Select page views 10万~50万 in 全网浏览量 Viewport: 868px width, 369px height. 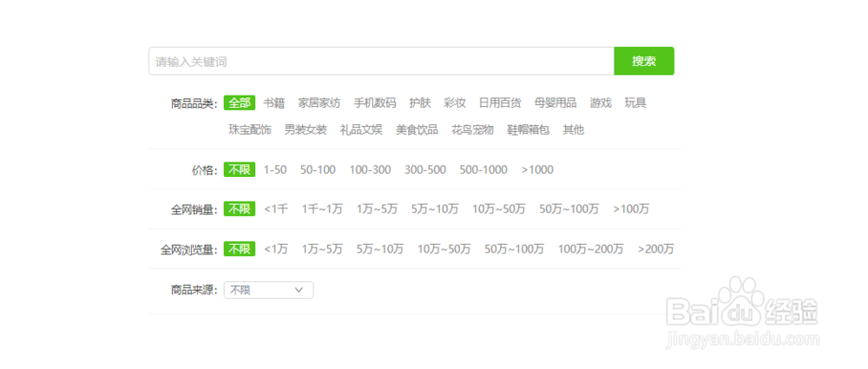[x=444, y=249]
